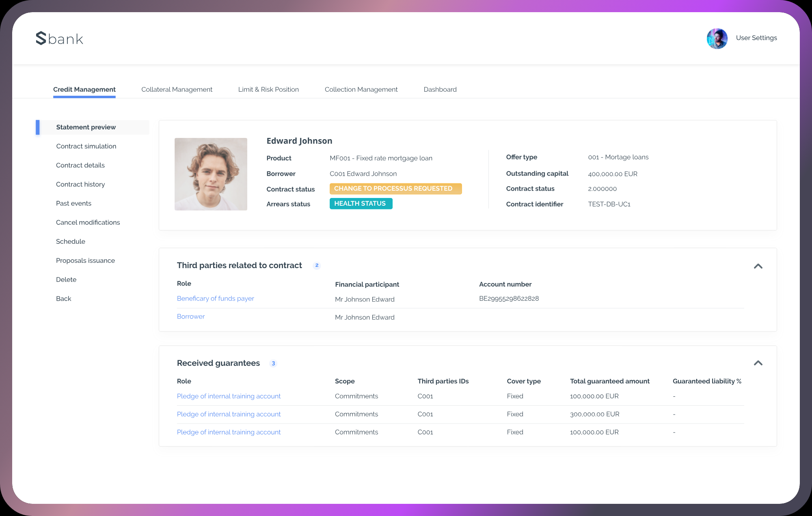Click the HEALTH STATUS arrears badge

coord(361,203)
